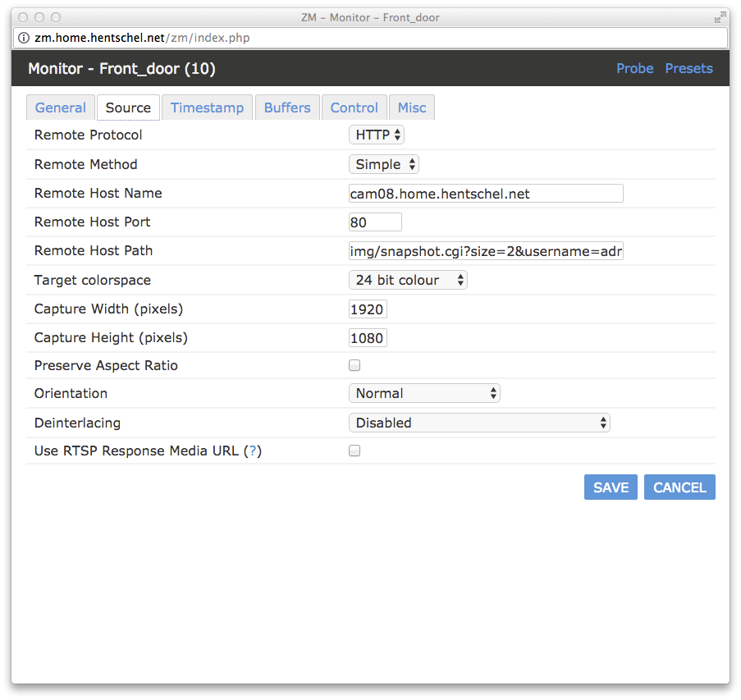Viewport: 741px width, 700px height.
Task: Click the site info icon in address bar
Action: pyautogui.click(x=24, y=38)
